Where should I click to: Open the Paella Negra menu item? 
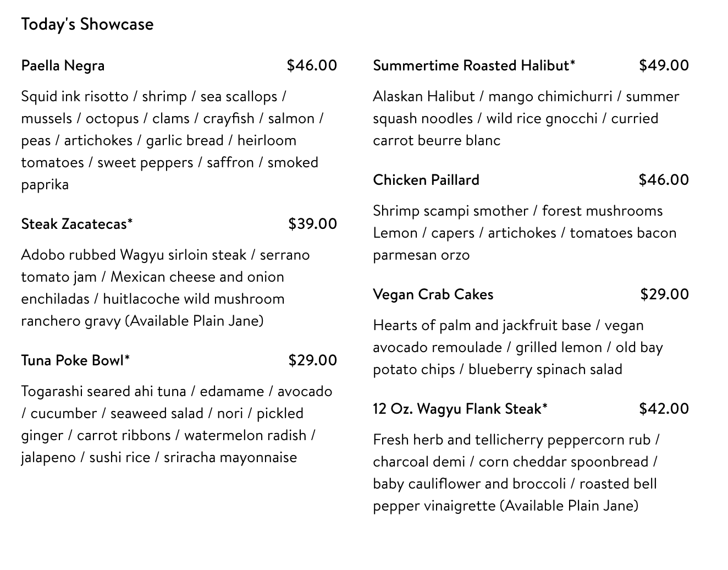click(x=63, y=65)
